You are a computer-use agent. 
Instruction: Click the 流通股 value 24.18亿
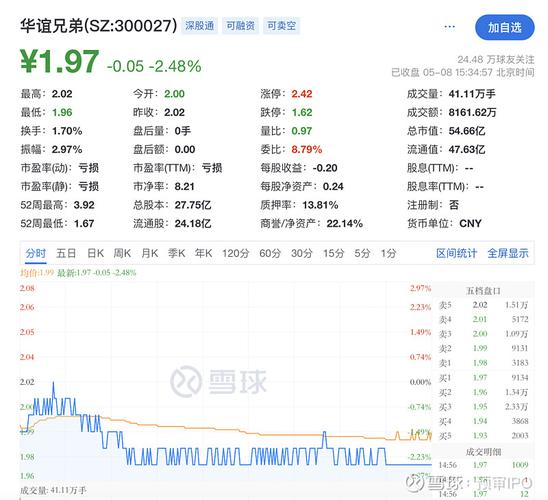pos(193,223)
